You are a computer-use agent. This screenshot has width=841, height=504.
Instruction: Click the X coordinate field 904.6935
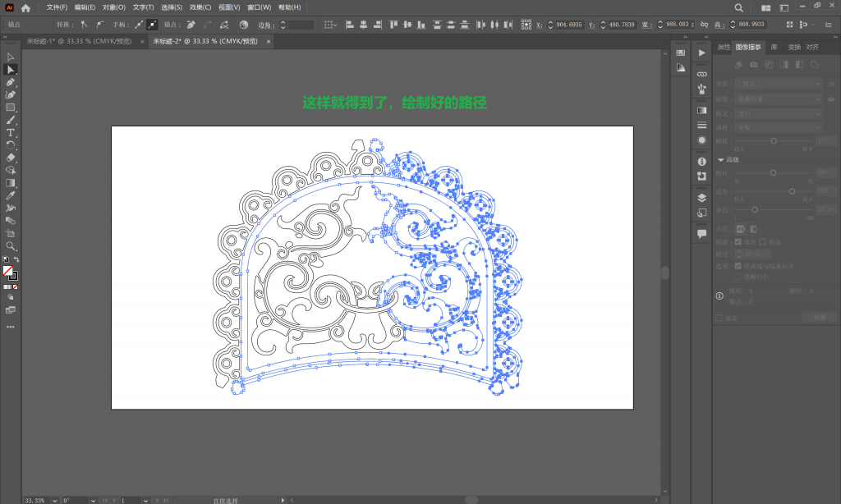point(568,25)
